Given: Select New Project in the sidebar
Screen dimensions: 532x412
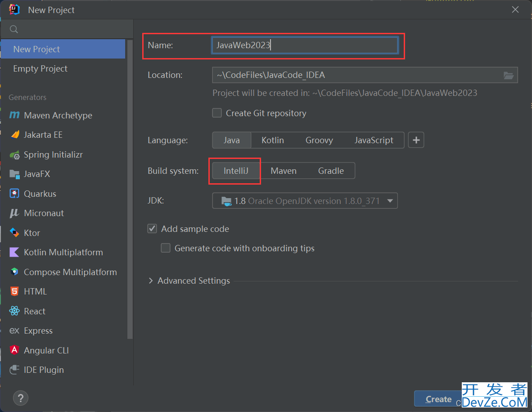Looking at the screenshot, I should click(63, 49).
